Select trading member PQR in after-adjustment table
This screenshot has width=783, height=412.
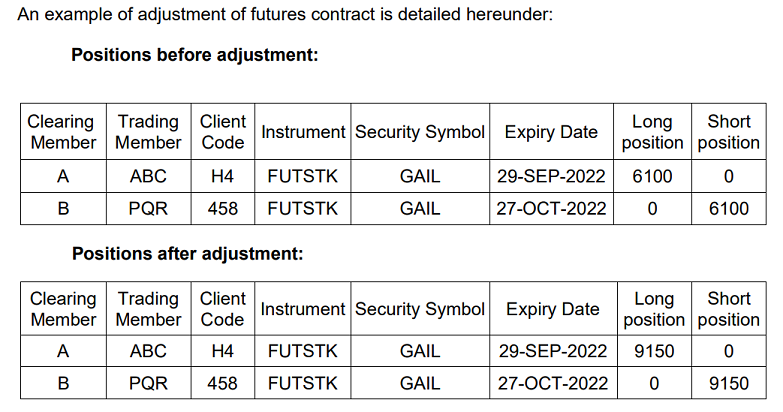click(x=148, y=383)
